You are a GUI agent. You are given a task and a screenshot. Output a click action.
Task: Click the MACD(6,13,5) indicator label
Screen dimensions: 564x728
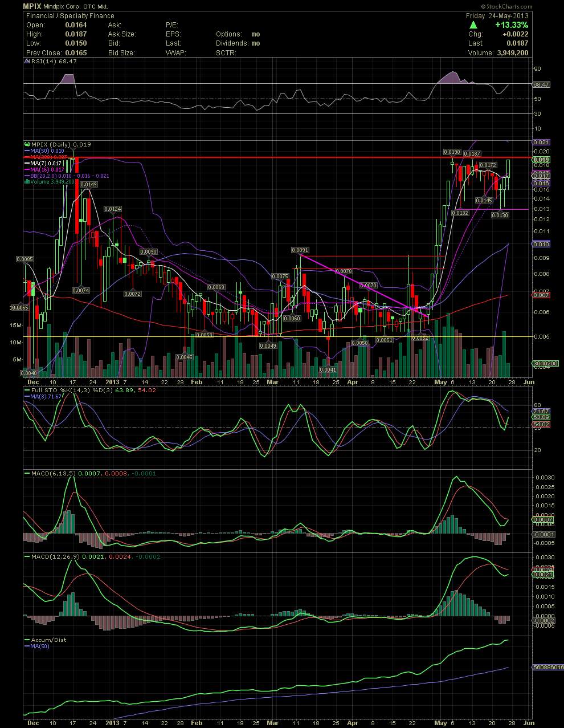[52, 473]
